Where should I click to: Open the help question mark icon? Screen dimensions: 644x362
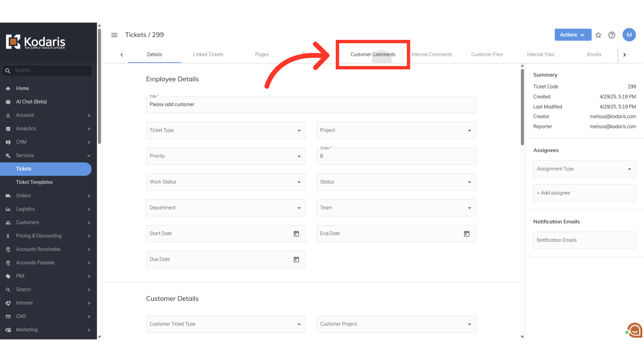(x=612, y=35)
